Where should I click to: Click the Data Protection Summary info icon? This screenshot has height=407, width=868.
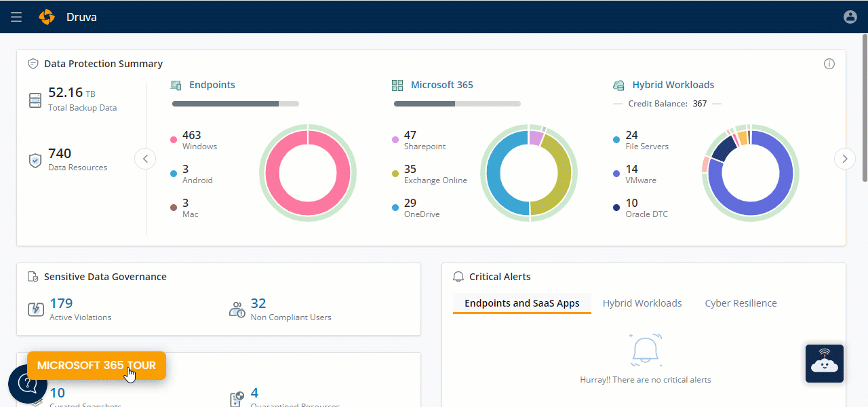(829, 64)
